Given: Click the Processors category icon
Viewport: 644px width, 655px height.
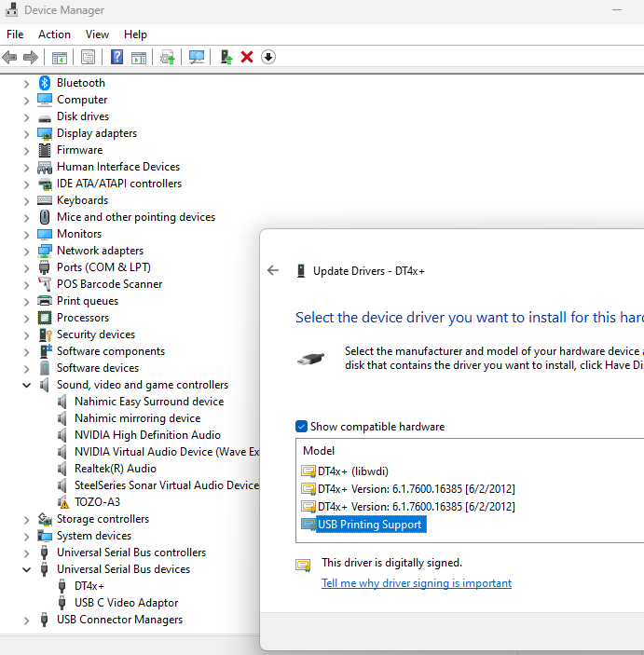Looking at the screenshot, I should pyautogui.click(x=45, y=318).
